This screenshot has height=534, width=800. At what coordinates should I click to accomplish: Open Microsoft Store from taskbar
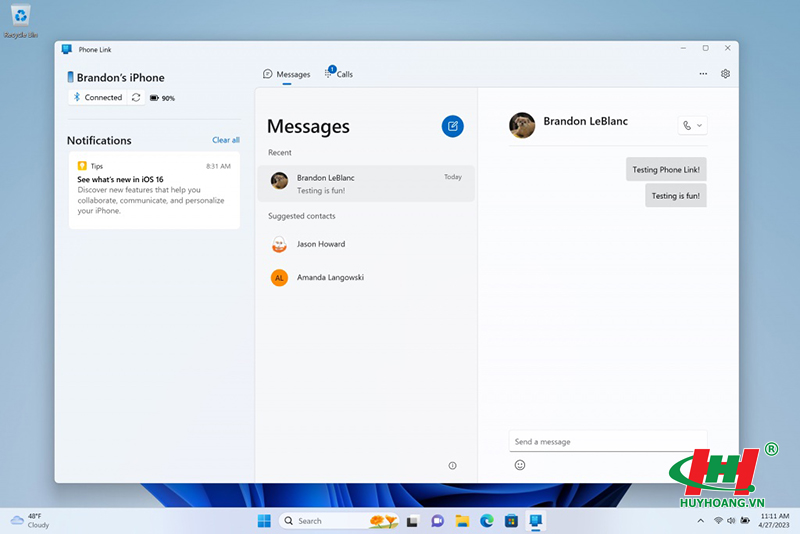511,521
